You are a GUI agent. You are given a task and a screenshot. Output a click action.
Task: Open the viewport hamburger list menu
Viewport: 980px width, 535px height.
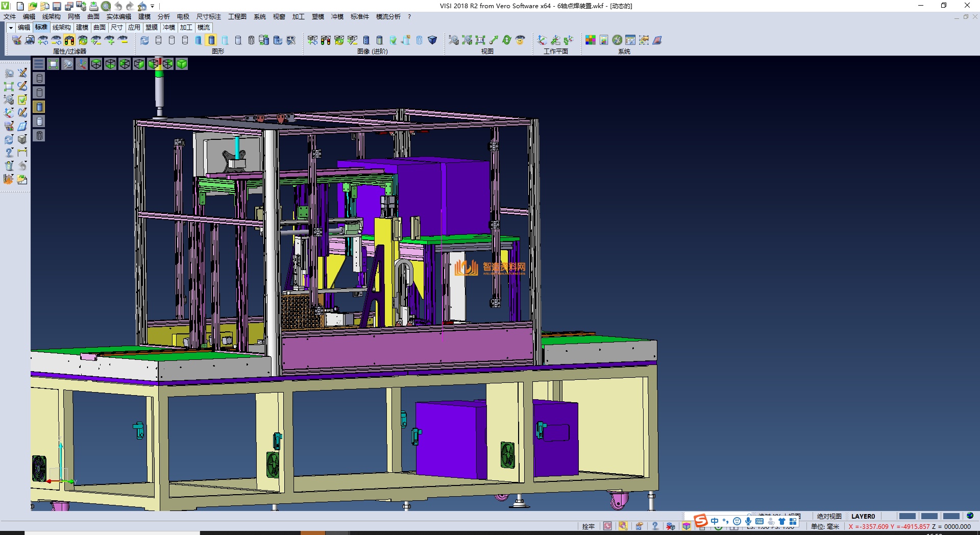(39, 64)
